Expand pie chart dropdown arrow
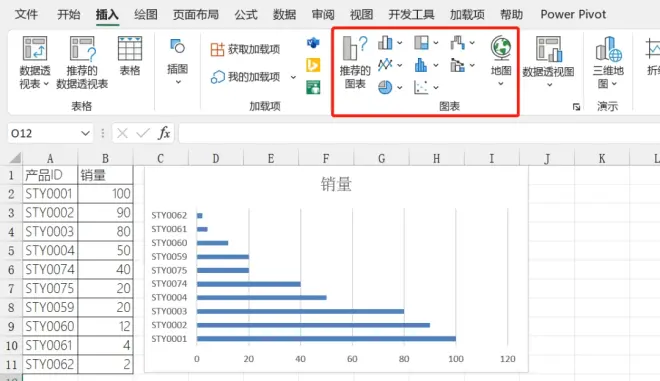The height and width of the screenshot is (381, 660). tap(399, 88)
